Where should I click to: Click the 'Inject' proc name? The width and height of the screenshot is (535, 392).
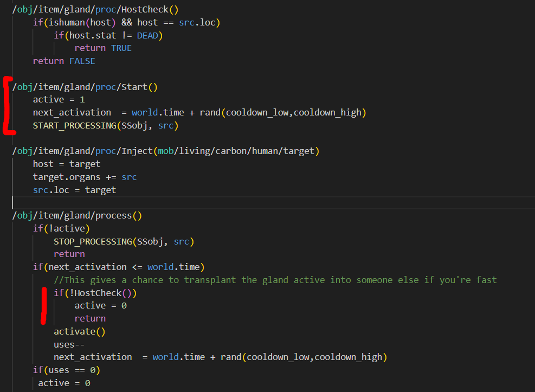coord(137,151)
